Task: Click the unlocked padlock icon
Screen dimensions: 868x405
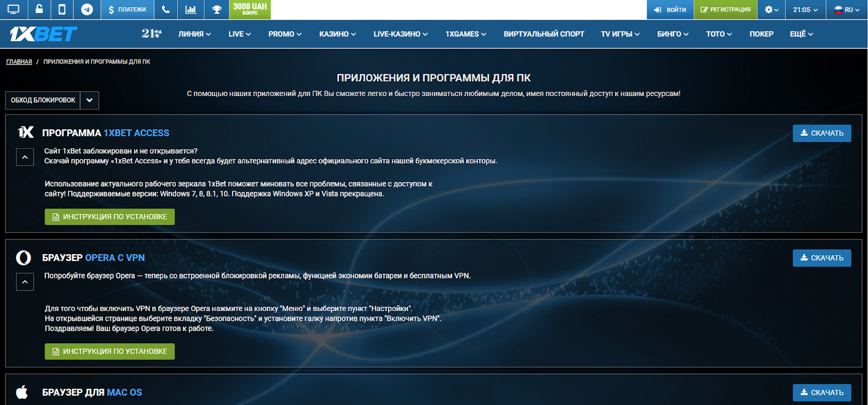Action: [39, 9]
